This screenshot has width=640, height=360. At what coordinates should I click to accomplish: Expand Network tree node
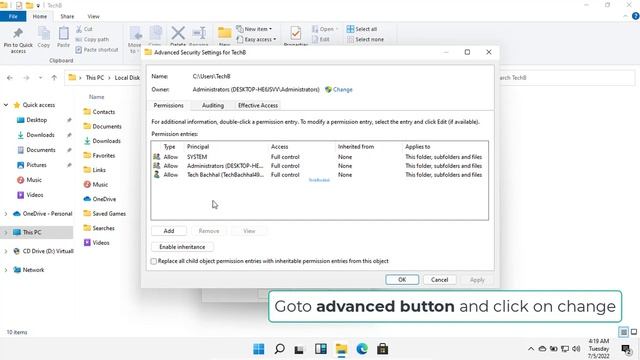pos(6,270)
